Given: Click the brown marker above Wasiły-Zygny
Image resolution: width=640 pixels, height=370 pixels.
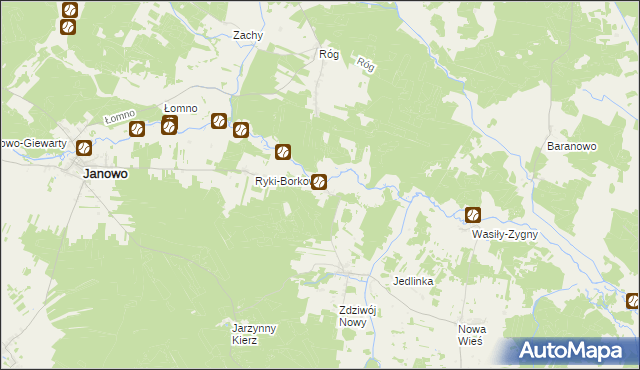Looking at the screenshot, I should point(473,215).
